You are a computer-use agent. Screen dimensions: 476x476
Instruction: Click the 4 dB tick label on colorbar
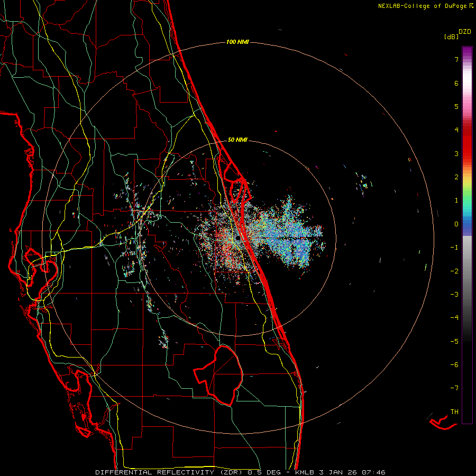tap(456, 130)
